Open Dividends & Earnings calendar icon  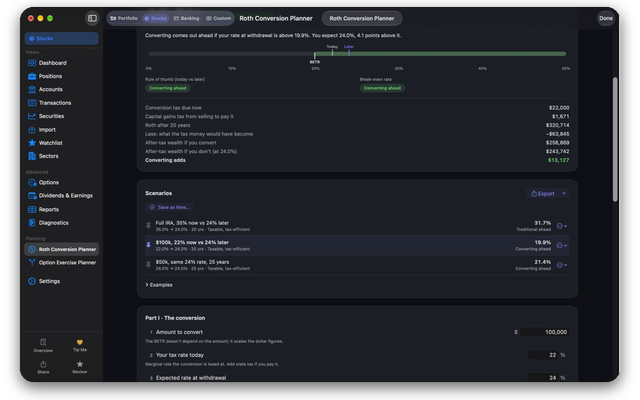click(32, 196)
